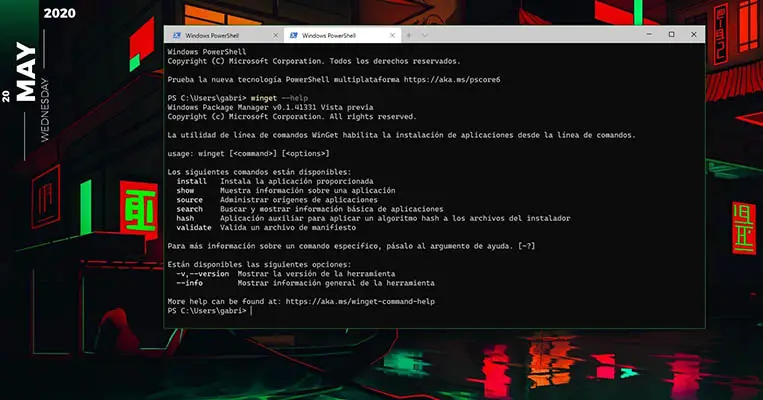763x400 pixels.
Task: Close the inactive Windows PowerShell tab
Action: tap(275, 36)
